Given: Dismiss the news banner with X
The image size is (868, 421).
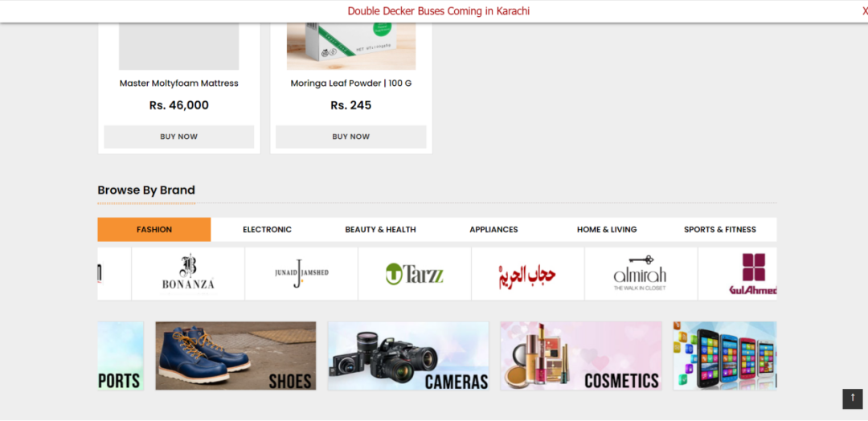Looking at the screenshot, I should tap(865, 11).
